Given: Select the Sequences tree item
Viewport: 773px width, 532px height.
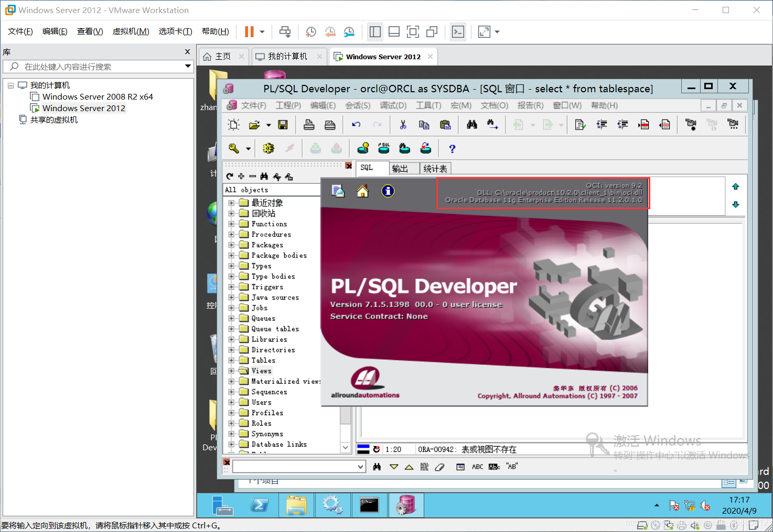Looking at the screenshot, I should pos(269,392).
